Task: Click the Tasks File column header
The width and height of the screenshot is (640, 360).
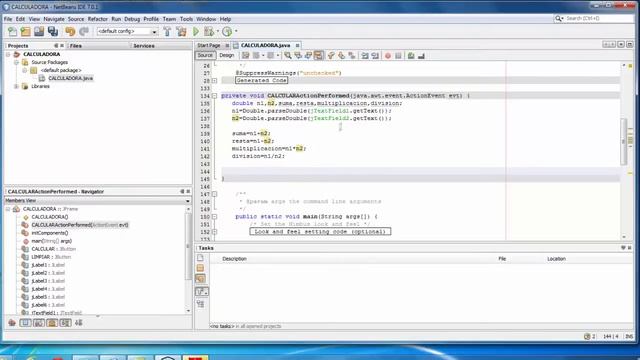Action: 502,259
